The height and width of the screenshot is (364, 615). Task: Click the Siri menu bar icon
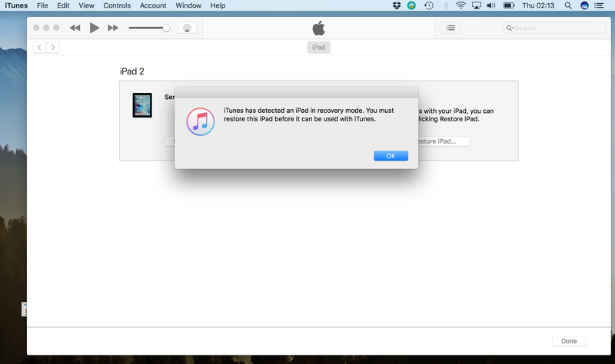(x=584, y=5)
